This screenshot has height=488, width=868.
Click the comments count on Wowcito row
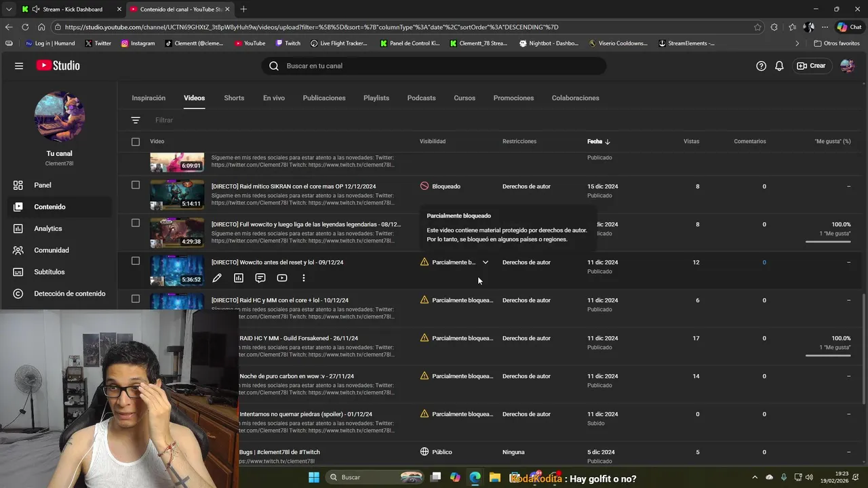click(764, 262)
